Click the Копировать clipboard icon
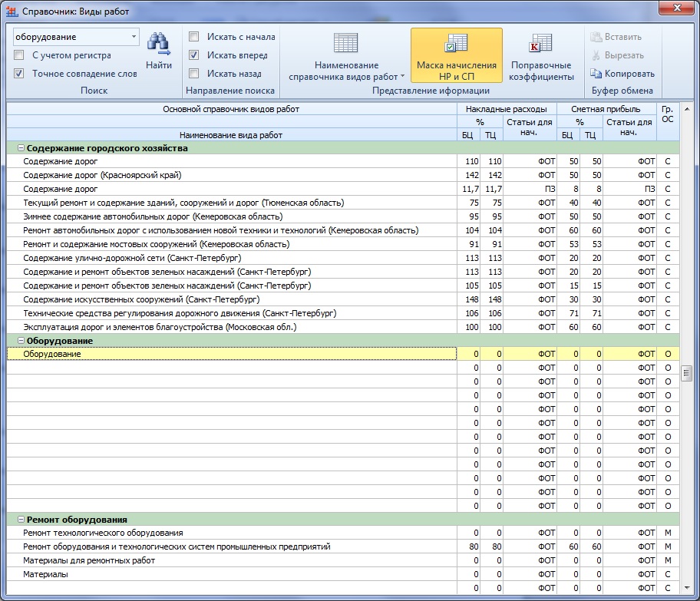The height and width of the screenshot is (601, 700). pyautogui.click(x=596, y=74)
